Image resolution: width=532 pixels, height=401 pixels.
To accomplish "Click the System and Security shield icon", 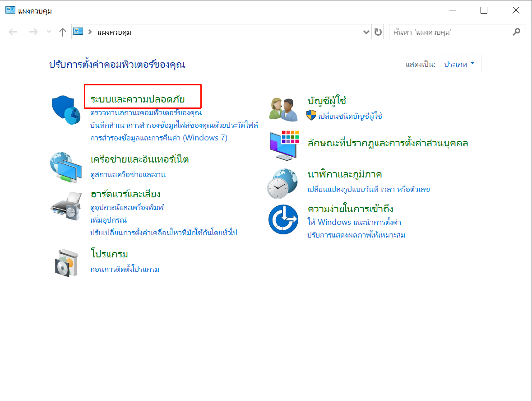I will tap(63, 110).
